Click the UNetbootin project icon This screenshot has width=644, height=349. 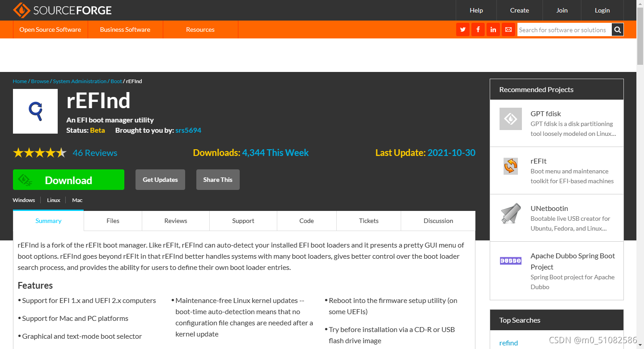coord(511,214)
